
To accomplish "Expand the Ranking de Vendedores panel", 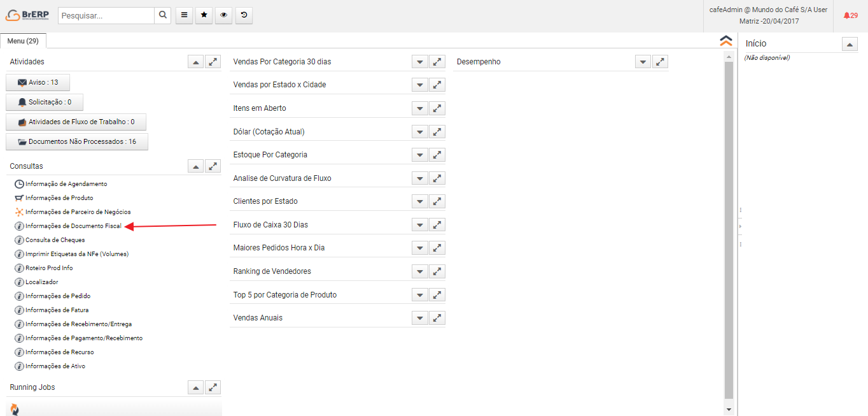I will (419, 271).
